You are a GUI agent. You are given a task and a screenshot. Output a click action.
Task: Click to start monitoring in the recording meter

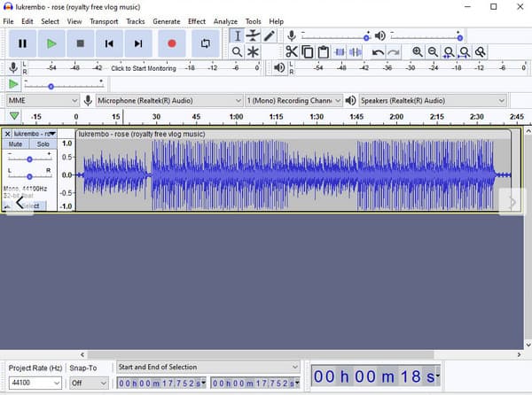(x=144, y=68)
